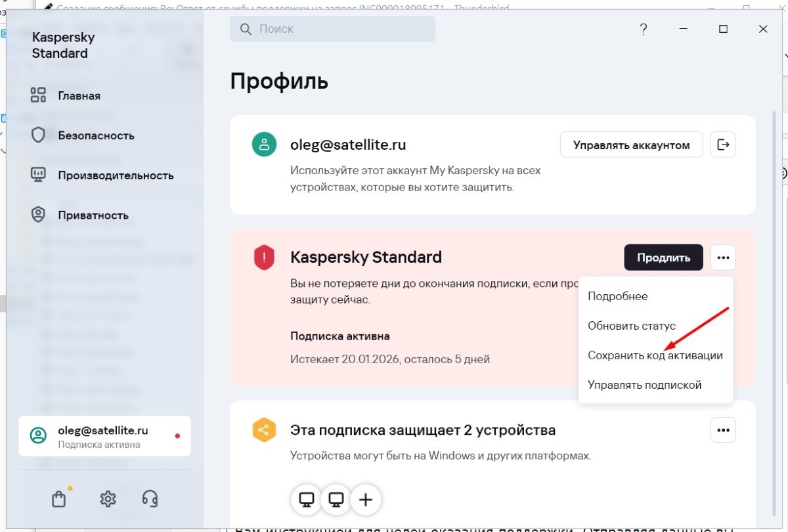The image size is (788, 532).
Task: Toggle the Kaspersky Standard three-dots menu
Action: [x=723, y=257]
